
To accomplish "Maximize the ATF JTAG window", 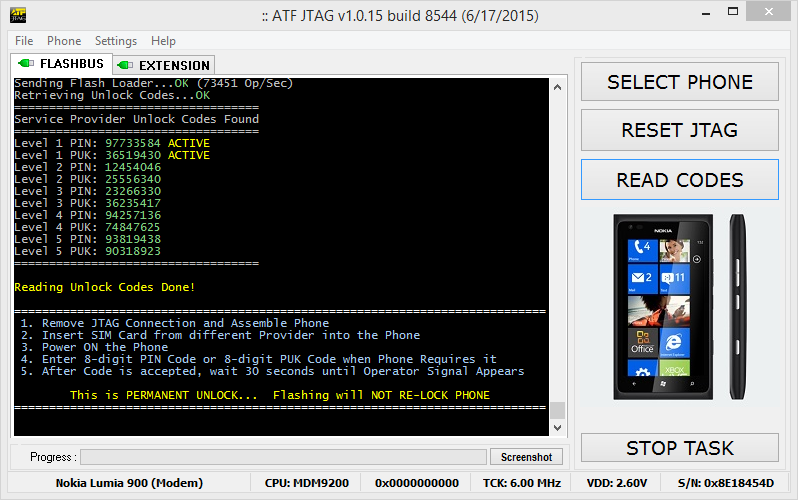I will (x=733, y=12).
